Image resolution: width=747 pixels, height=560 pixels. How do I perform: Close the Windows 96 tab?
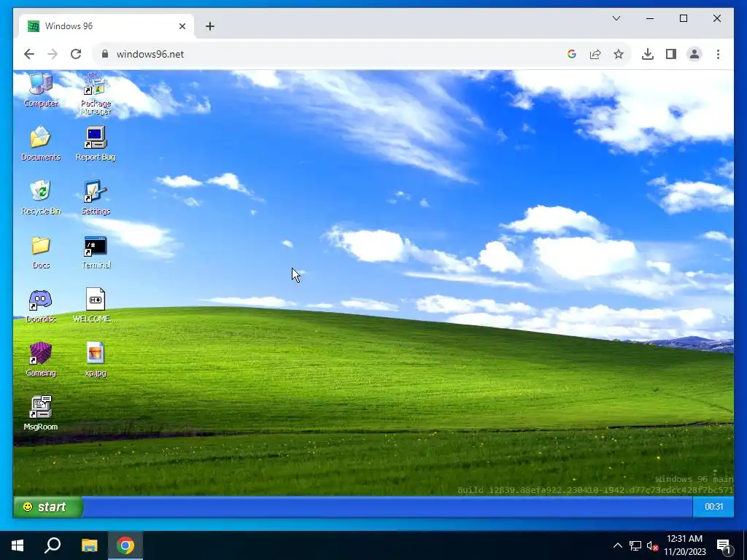(182, 26)
